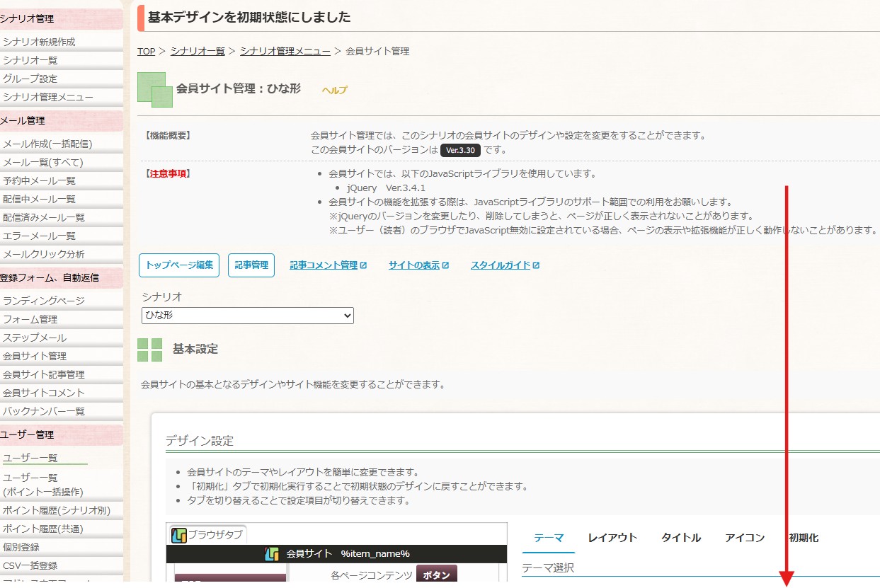The image size is (880, 588).
Task: Click the トップページ編集 button
Action: pyautogui.click(x=179, y=265)
